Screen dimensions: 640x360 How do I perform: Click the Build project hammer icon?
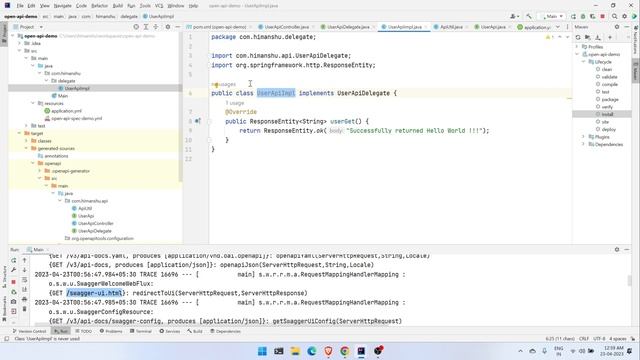(x=529, y=16)
